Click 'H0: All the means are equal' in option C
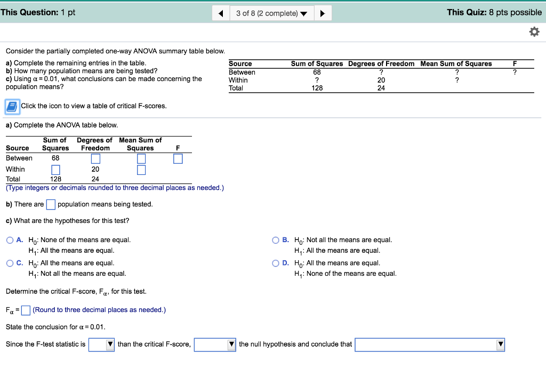 [x=71, y=263]
